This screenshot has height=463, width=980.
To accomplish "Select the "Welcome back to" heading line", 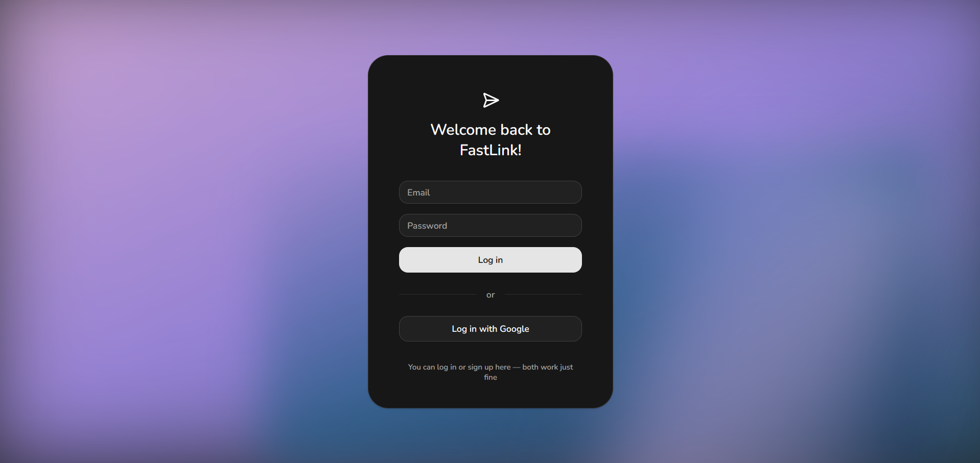I will point(491,130).
